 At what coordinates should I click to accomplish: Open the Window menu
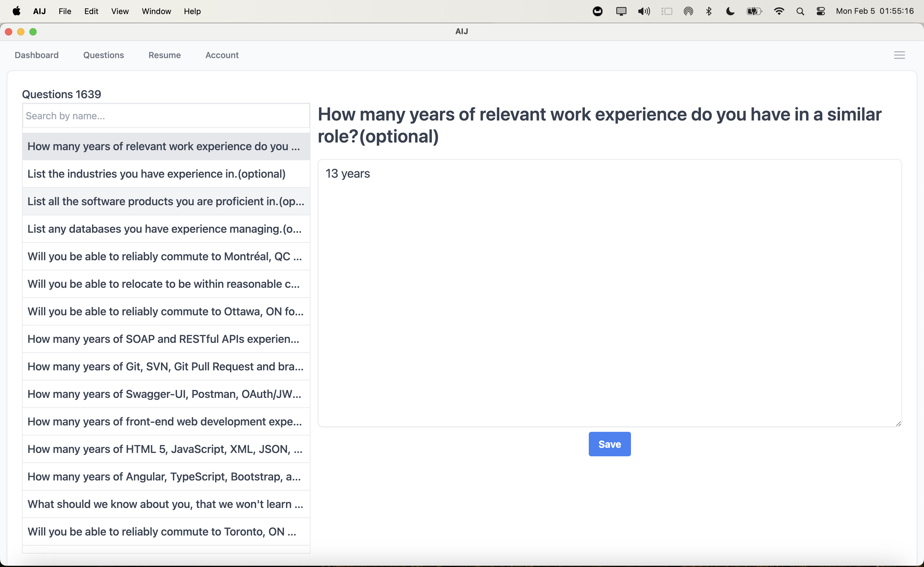pos(156,11)
